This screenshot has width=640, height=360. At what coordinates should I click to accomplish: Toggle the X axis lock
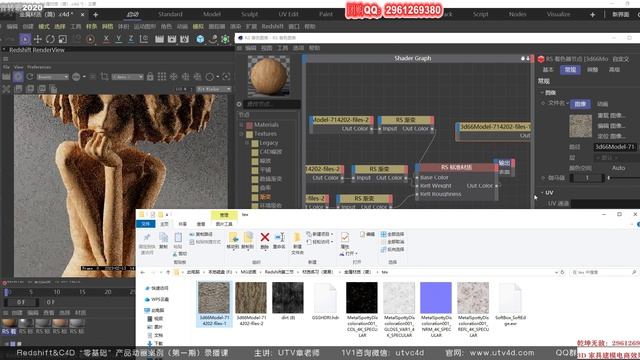(106, 39)
